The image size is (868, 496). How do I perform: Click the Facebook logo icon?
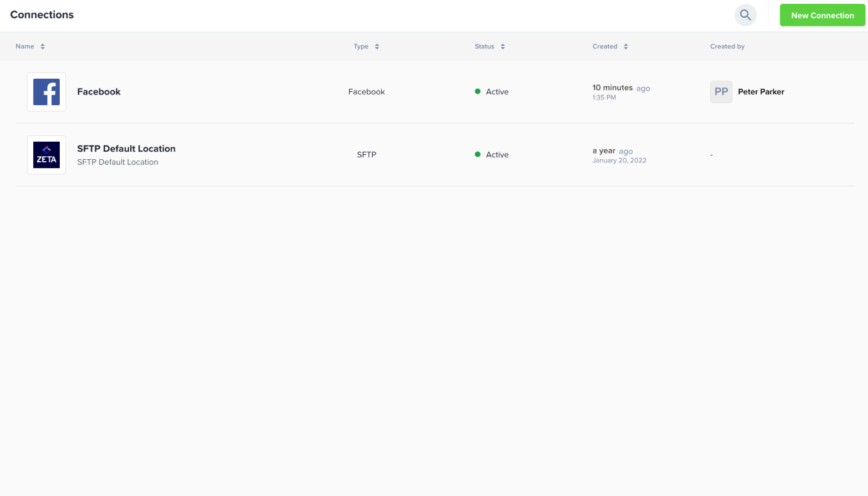47,92
